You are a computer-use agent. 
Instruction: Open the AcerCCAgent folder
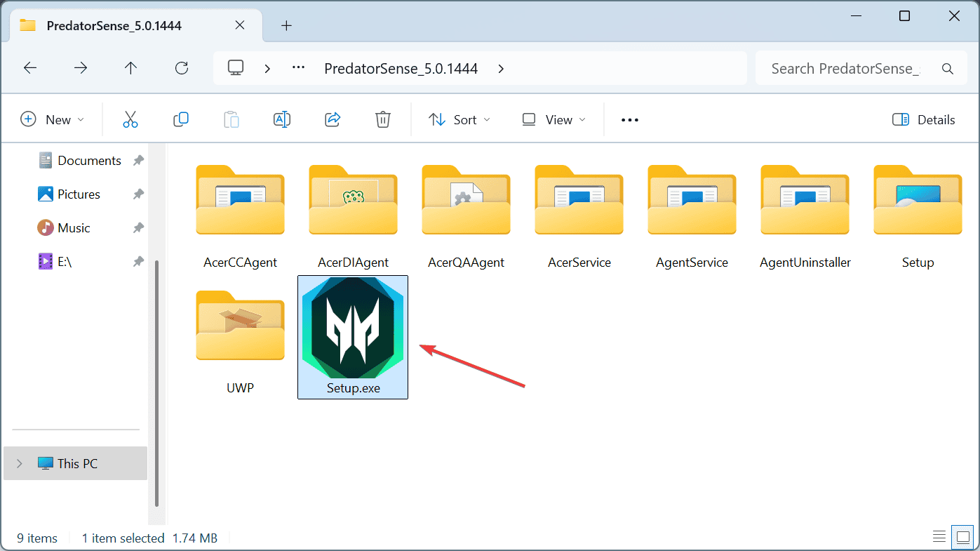[x=240, y=218]
